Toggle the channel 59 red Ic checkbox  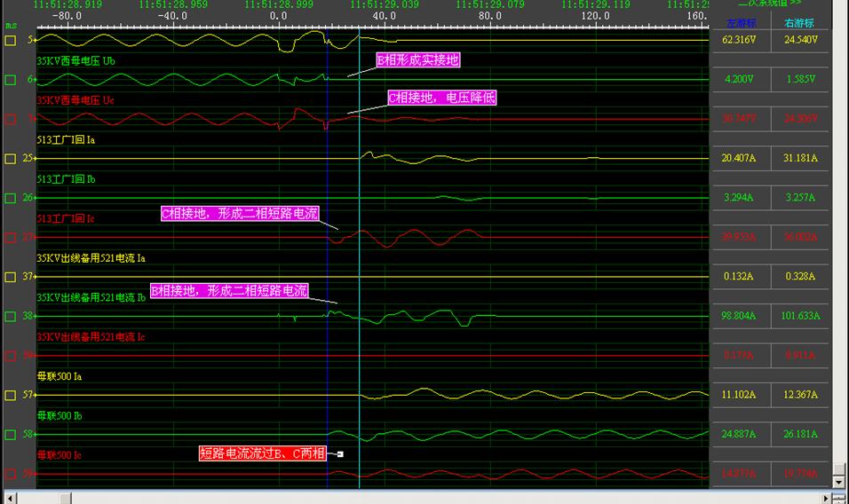tap(11, 474)
